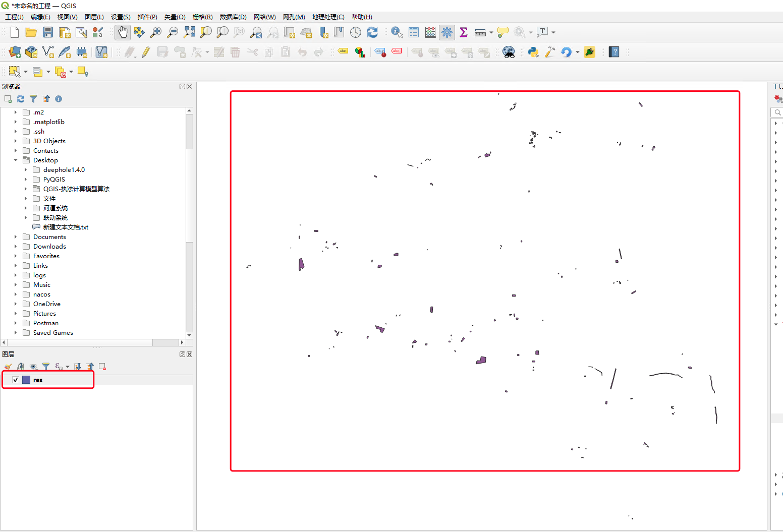This screenshot has width=783, height=532.
Task: Activate the Identify Features tool
Action: [397, 32]
